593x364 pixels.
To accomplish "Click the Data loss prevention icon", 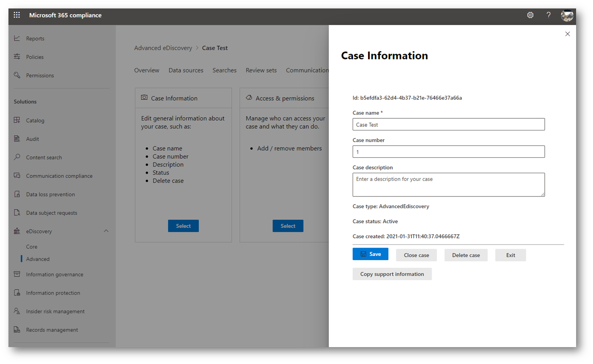I will pyautogui.click(x=17, y=194).
